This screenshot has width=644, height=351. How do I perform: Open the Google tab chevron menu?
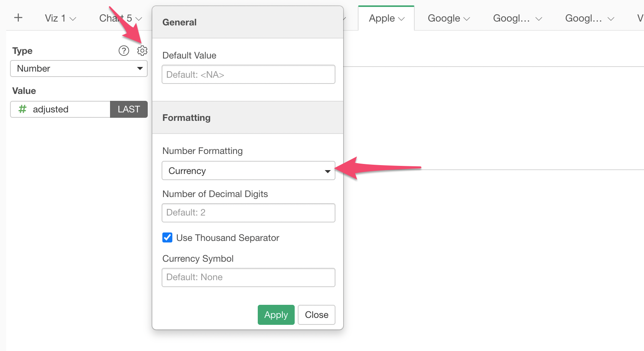467,19
